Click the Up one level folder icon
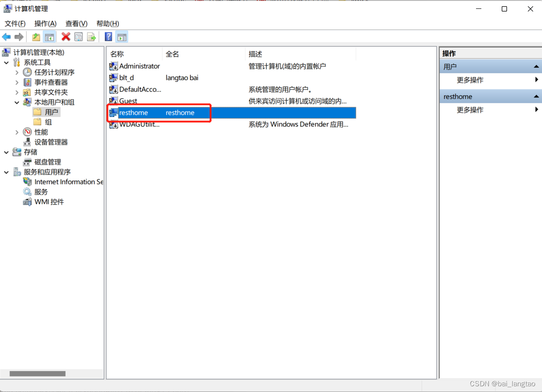 click(x=36, y=37)
